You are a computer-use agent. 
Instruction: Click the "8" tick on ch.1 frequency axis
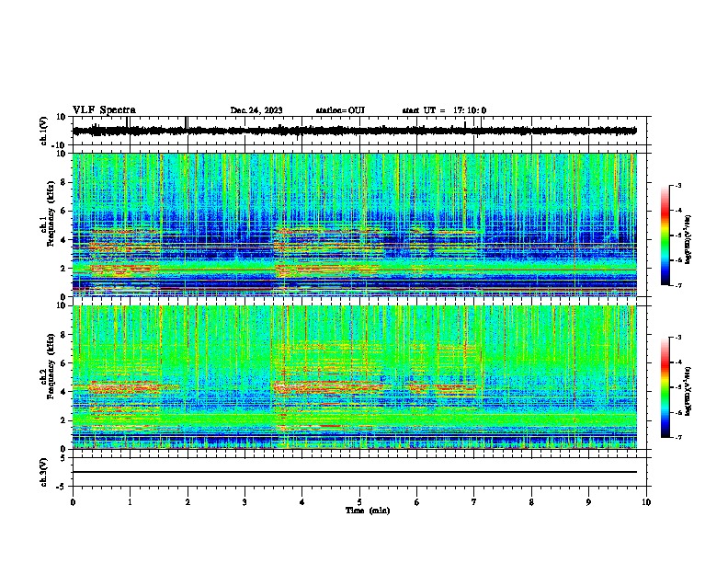(x=65, y=182)
